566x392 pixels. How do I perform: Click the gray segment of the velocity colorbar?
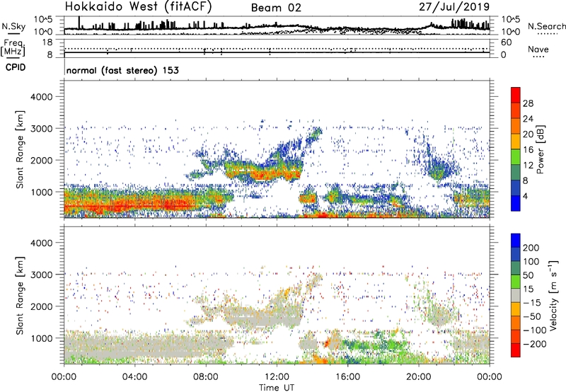pyautogui.click(x=516, y=295)
